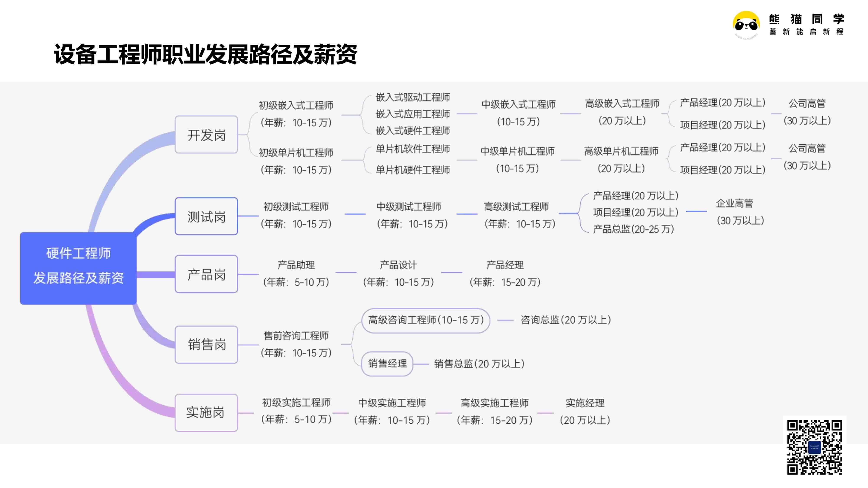The width and height of the screenshot is (868, 488).
Task: Click 产品经理(20万以上) beside 高级嵌入式工程师
Action: click(722, 103)
